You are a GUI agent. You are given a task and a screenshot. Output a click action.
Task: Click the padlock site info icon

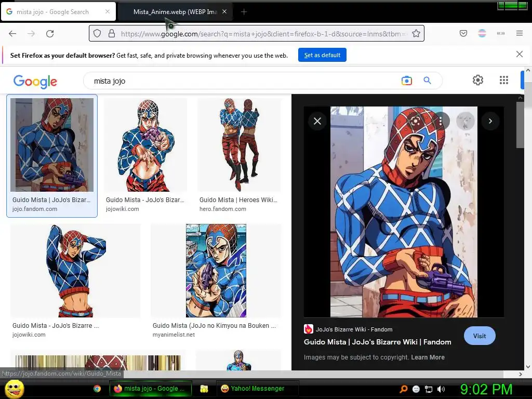point(112,34)
